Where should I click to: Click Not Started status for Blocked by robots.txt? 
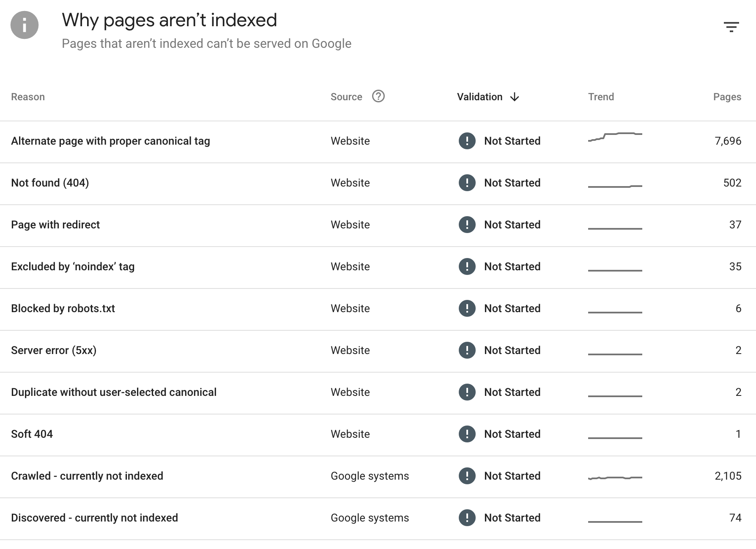pyautogui.click(x=512, y=308)
